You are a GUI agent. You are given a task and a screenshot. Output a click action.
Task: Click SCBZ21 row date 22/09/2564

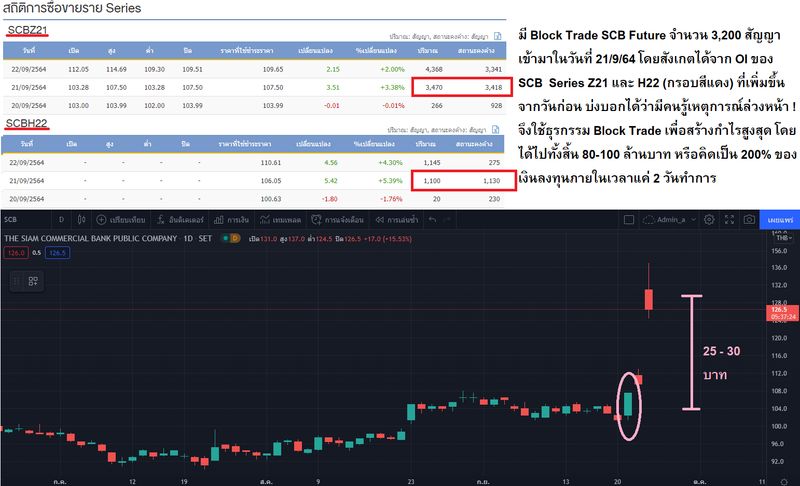(29, 69)
